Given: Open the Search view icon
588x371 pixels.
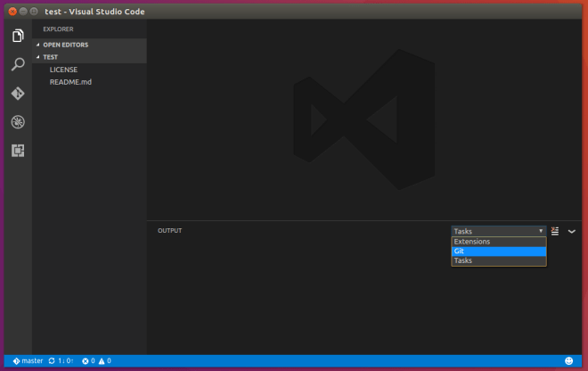Looking at the screenshot, I should point(17,64).
